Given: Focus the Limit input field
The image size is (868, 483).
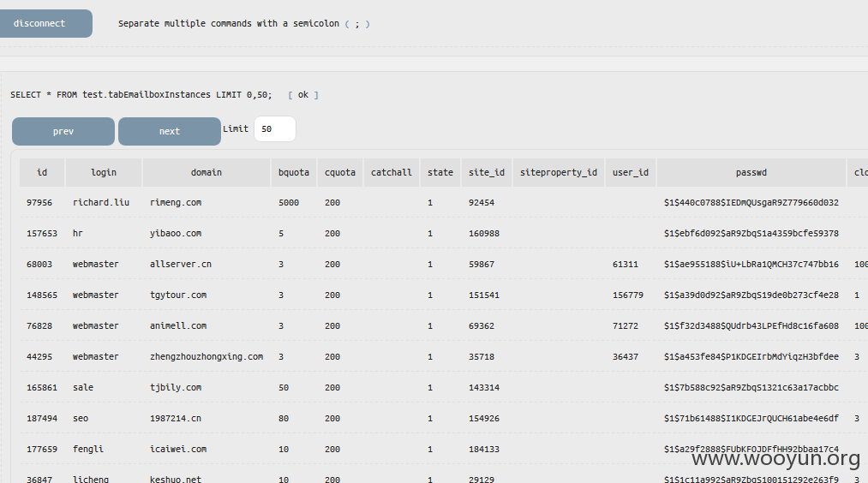Looking at the screenshot, I should click(x=274, y=129).
